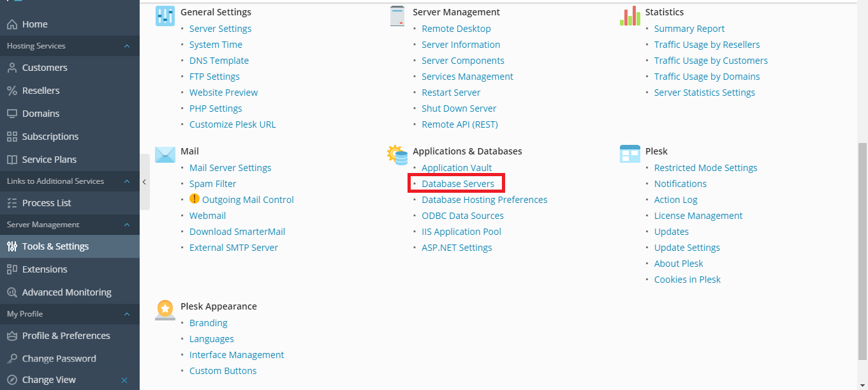
Task: Open the ODBC Data Sources link
Action: 462,216
